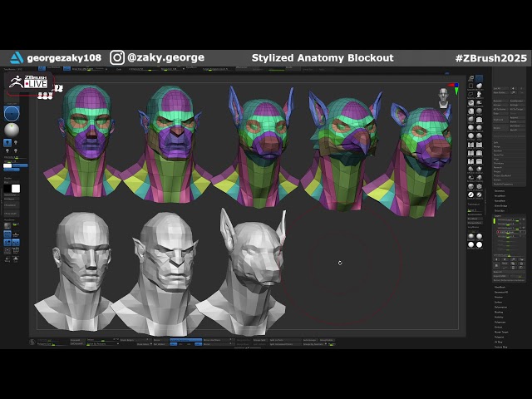Open the UV Map section

point(499,342)
